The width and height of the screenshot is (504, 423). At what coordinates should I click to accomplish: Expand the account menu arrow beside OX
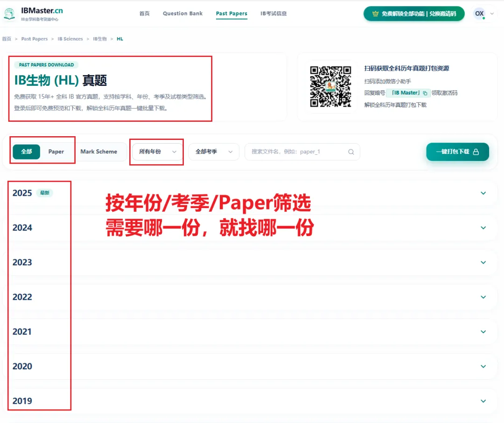click(x=492, y=14)
